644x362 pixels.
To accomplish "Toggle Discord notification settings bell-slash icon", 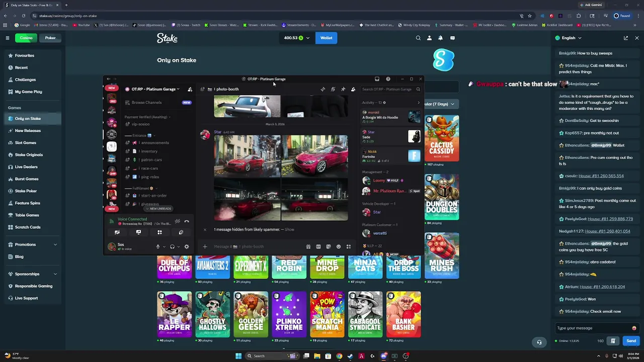I will 333,89.
